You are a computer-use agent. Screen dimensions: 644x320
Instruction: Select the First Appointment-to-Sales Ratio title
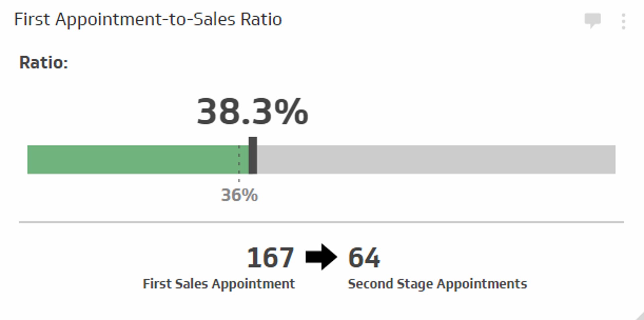[x=148, y=19]
